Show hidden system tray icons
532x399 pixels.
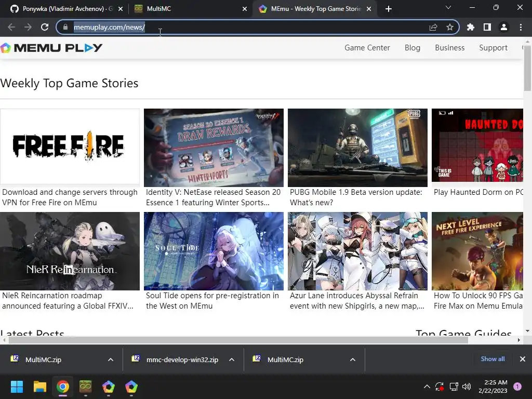pos(427,387)
